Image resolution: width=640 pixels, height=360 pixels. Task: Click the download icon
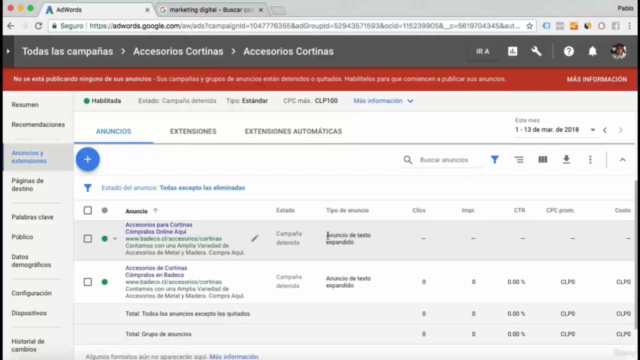566,160
